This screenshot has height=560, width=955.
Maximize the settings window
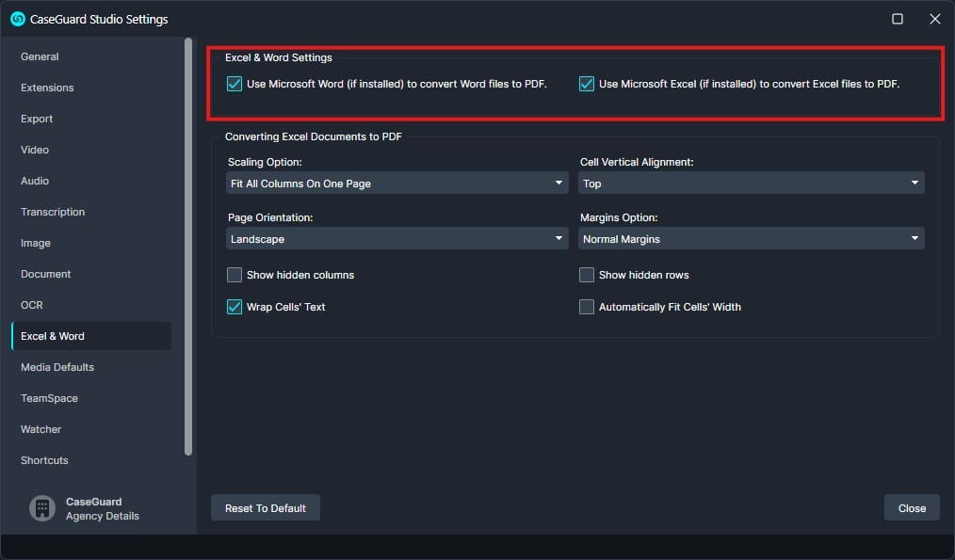pos(897,19)
